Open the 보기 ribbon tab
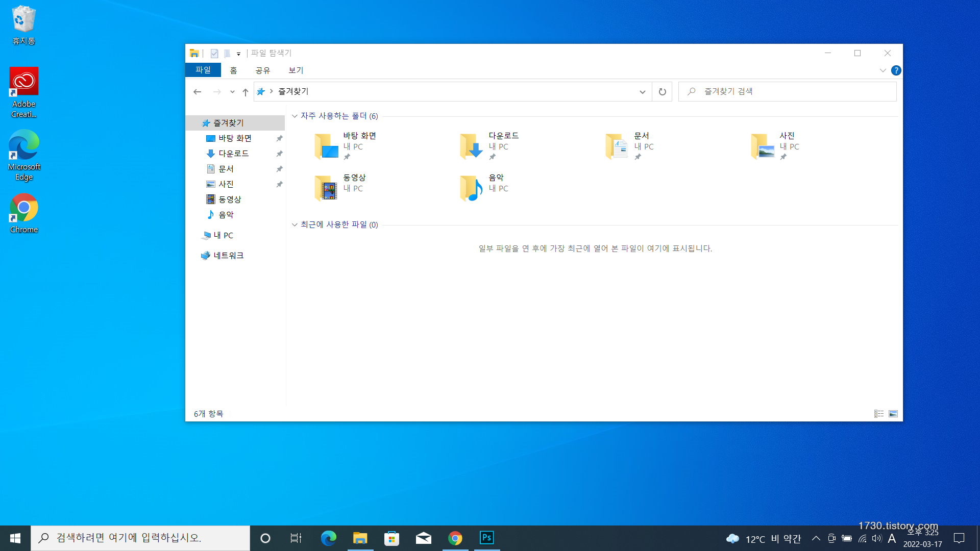Viewport: 980px width, 551px height. coord(296,70)
